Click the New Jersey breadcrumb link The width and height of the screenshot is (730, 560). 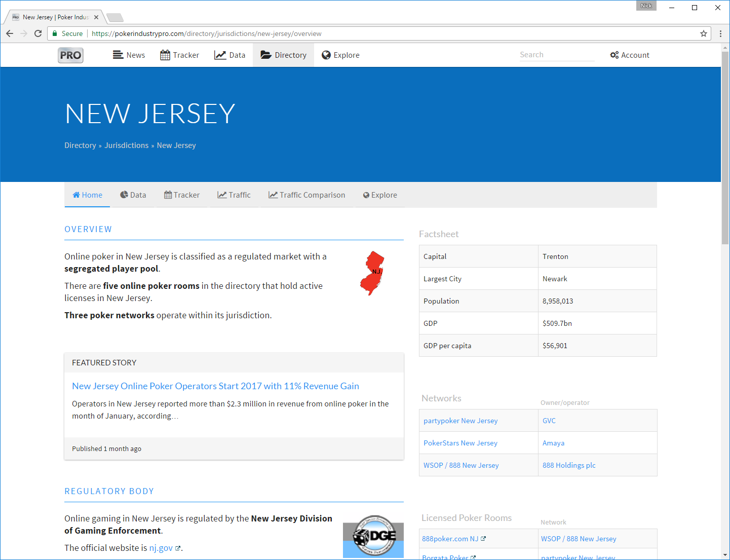176,145
